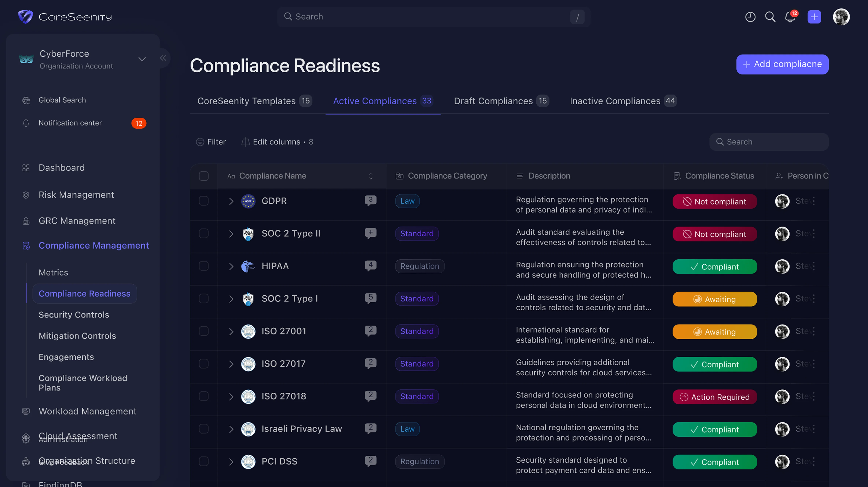This screenshot has height=487, width=868.
Task: Open Metrics under Compliance Management
Action: point(53,272)
